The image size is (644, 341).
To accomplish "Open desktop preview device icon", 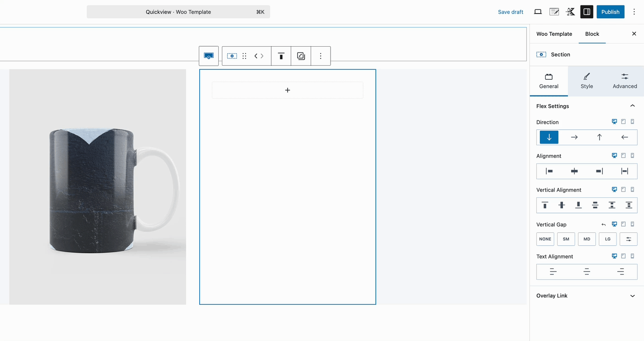I will pos(538,12).
